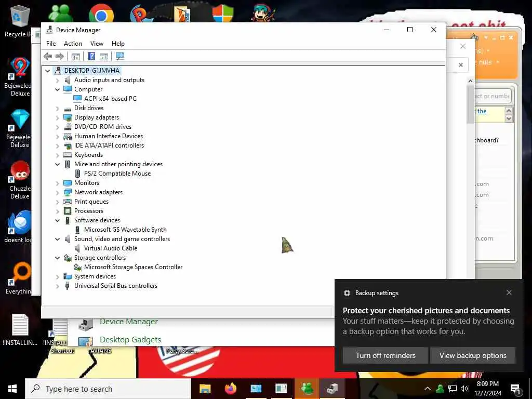Screen dimensions: 532x399
Task: Collapse the Computer category
Action: point(57,89)
